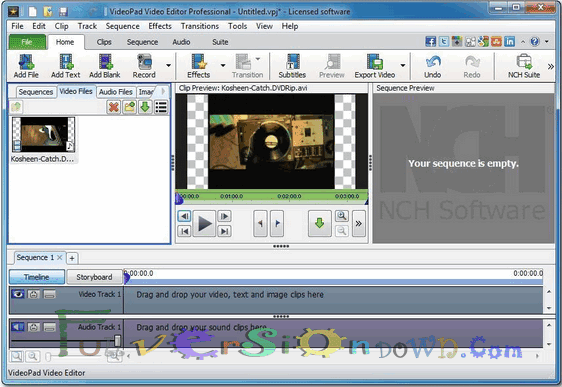Screen dimensions: 562x387
Task: Open the green File button
Action: (x=27, y=42)
